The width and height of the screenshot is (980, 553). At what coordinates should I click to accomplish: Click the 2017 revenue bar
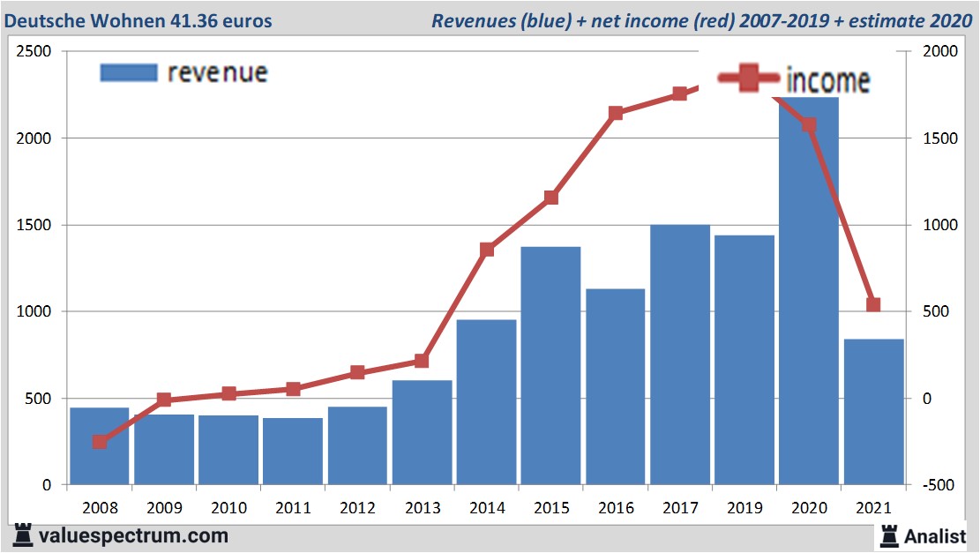[679, 355]
